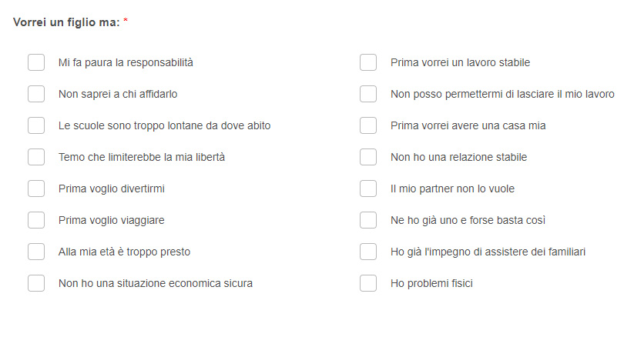Check the 'Ho problemi fisici' box
Viewport: 644px width, 337px height.
(368, 283)
